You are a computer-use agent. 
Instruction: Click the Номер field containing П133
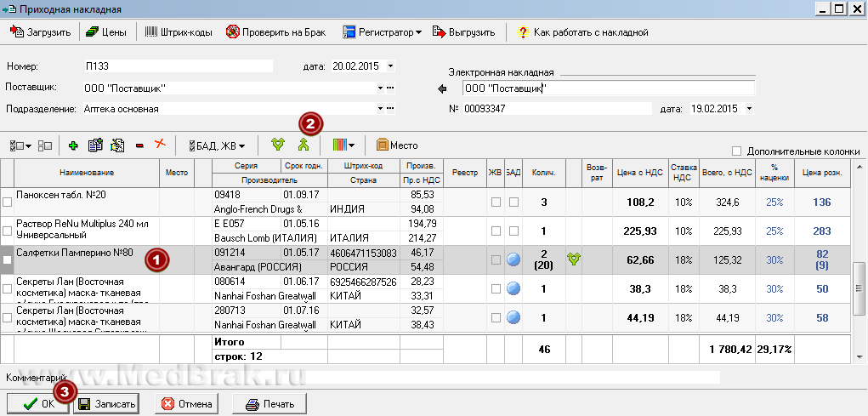(178, 66)
